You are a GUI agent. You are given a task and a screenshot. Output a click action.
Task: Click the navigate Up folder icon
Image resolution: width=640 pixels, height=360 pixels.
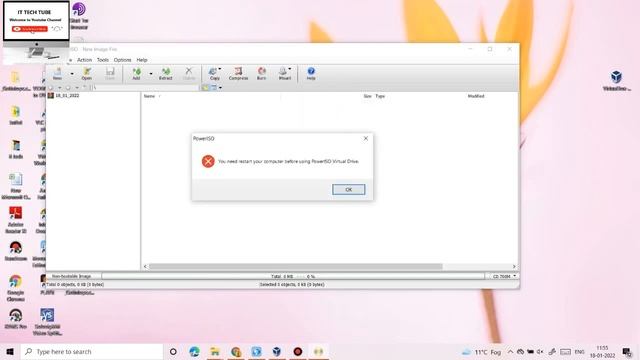pyautogui.click(x=85, y=87)
